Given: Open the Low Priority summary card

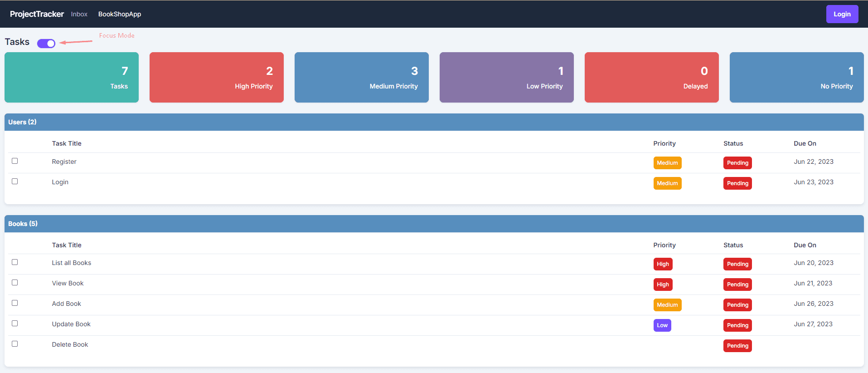Looking at the screenshot, I should 506,77.
